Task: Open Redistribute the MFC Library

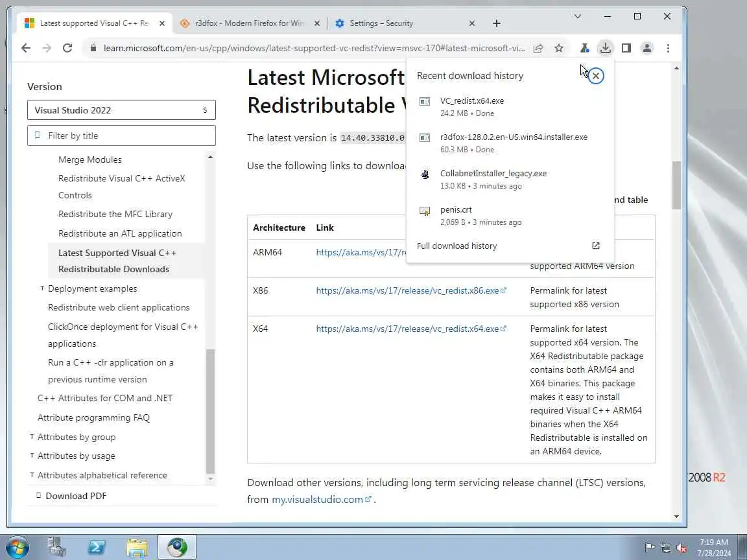Action: pos(115,215)
